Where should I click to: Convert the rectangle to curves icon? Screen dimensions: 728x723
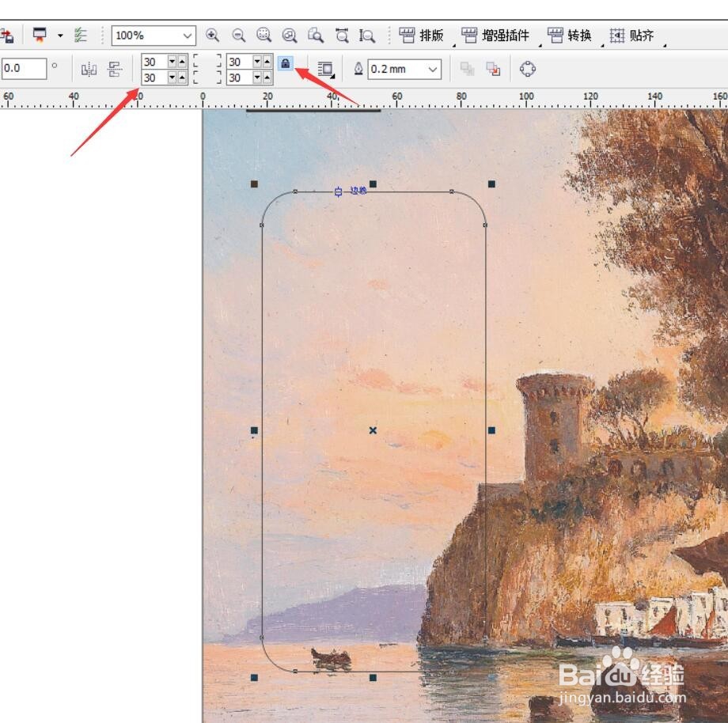pos(528,69)
